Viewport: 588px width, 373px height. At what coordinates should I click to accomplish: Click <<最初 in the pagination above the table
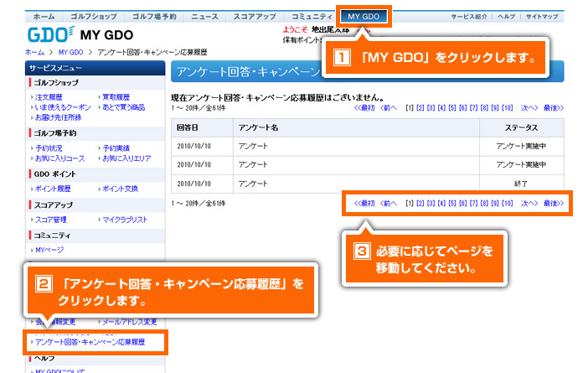click(364, 108)
